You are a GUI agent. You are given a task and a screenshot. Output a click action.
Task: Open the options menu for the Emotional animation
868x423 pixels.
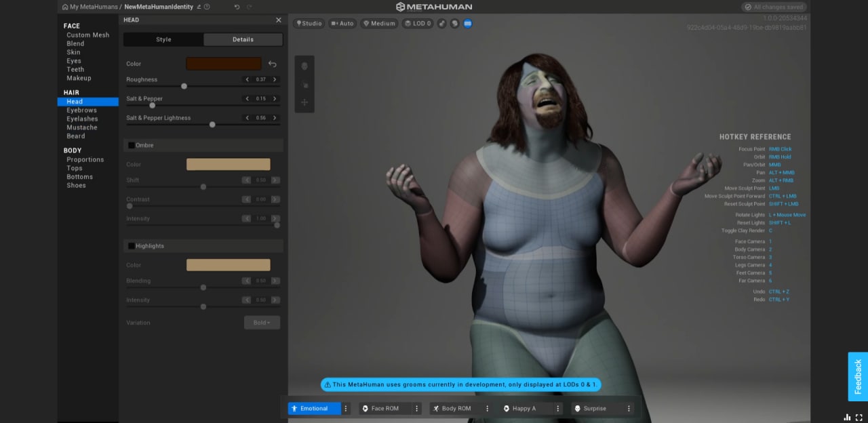click(x=346, y=408)
